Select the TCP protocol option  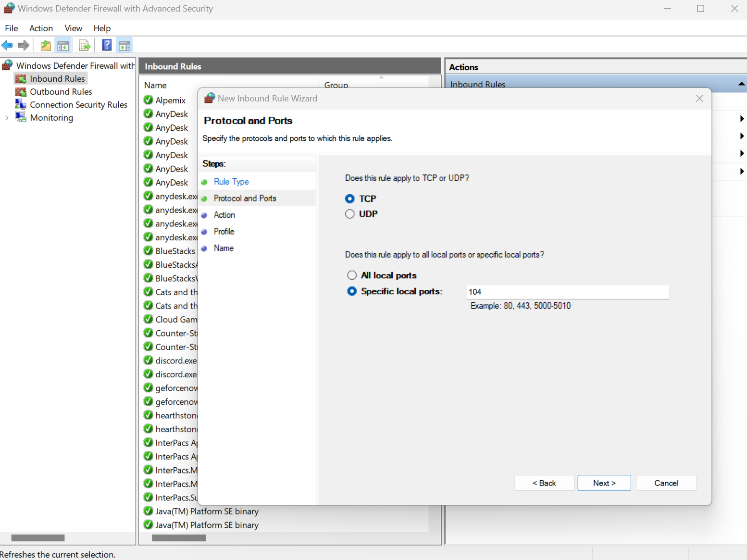350,199
